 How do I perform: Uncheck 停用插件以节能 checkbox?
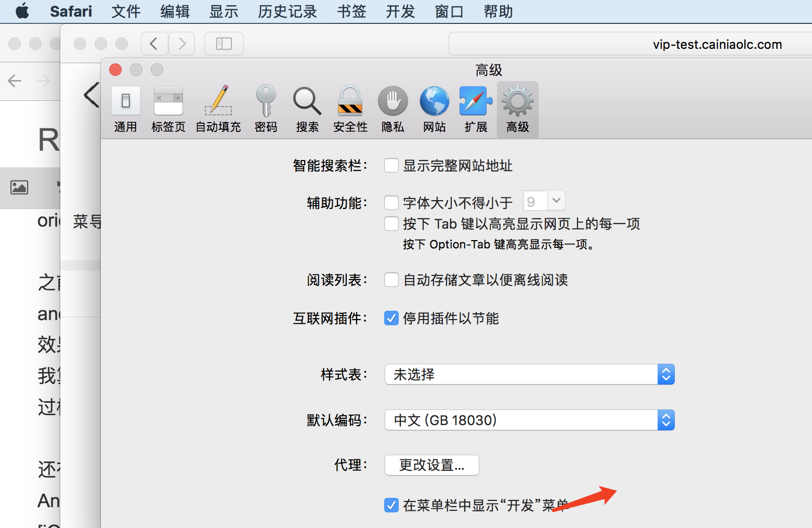pos(391,318)
